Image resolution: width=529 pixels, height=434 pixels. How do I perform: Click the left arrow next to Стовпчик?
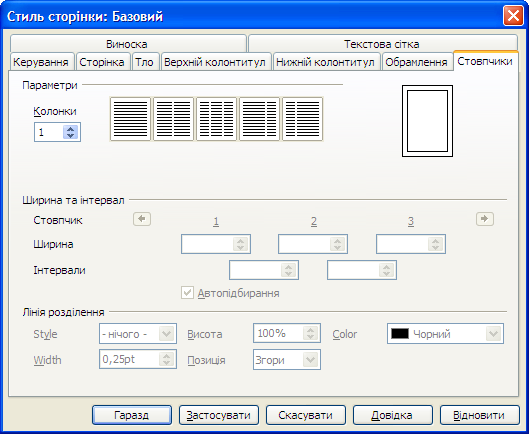[x=142, y=219]
